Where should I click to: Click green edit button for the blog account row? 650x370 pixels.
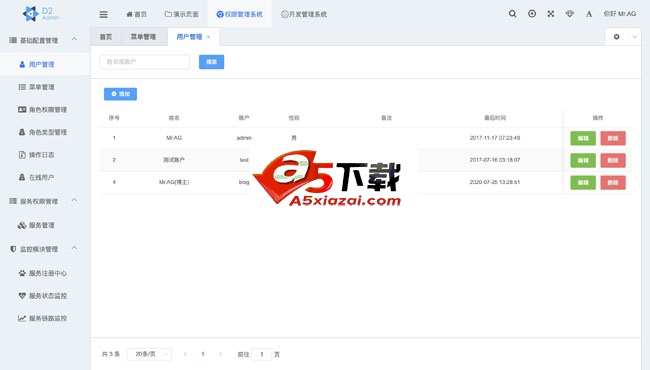(x=583, y=182)
